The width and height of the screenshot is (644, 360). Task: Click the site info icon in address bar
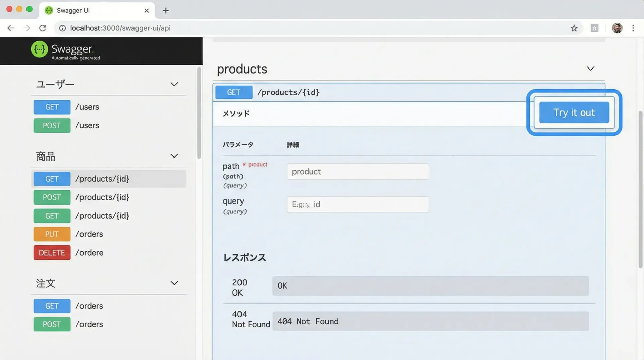(x=62, y=28)
